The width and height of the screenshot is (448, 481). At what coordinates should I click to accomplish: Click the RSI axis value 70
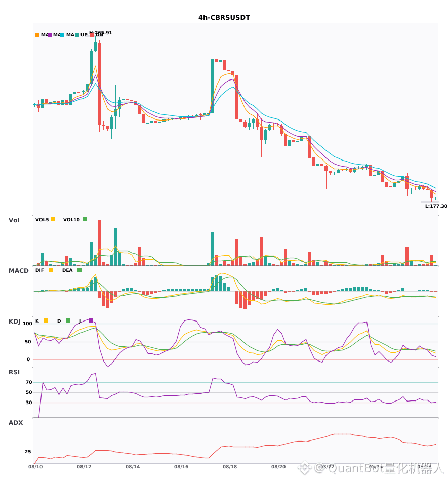coord(29,382)
